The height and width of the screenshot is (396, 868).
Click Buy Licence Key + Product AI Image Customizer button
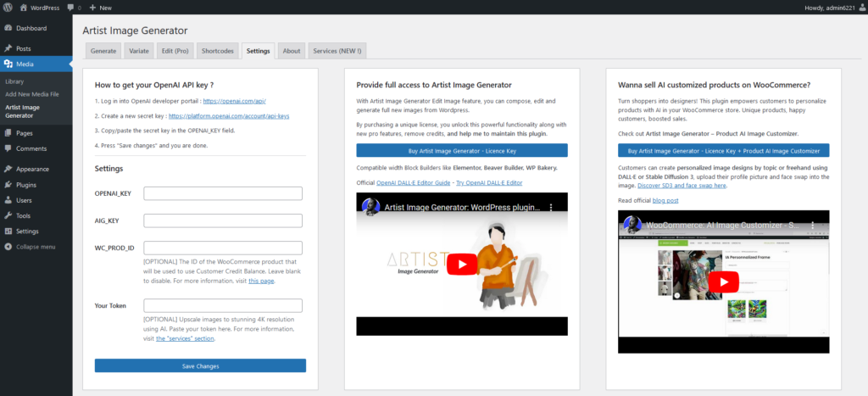(x=724, y=151)
